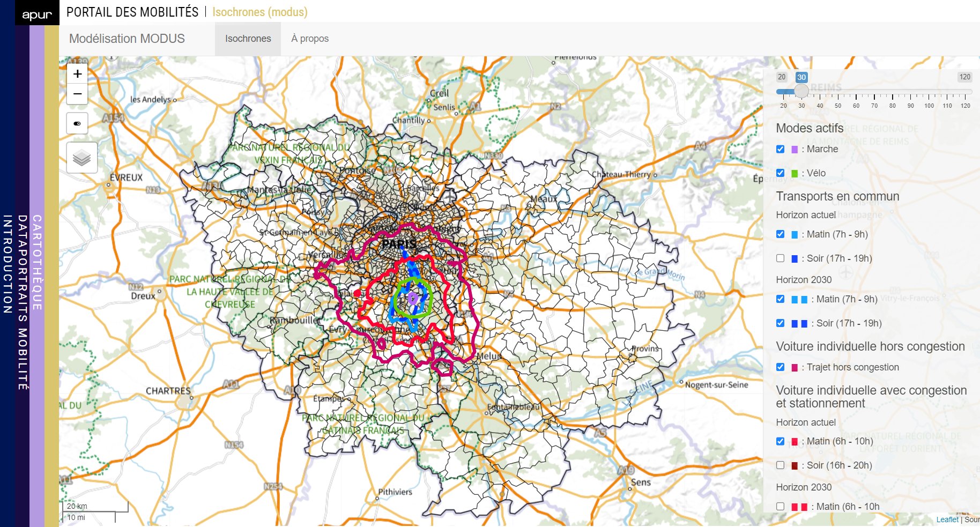Click the Modes actifs heading
980x527 pixels.
(810, 128)
